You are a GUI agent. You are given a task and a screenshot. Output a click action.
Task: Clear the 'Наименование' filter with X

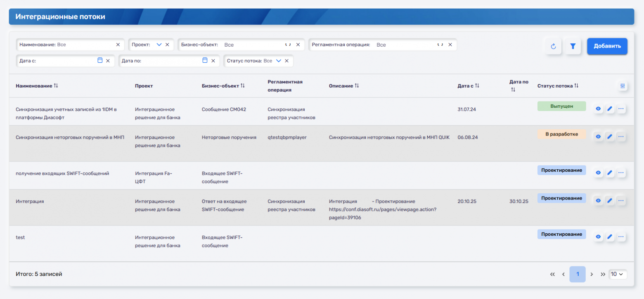[x=118, y=45]
